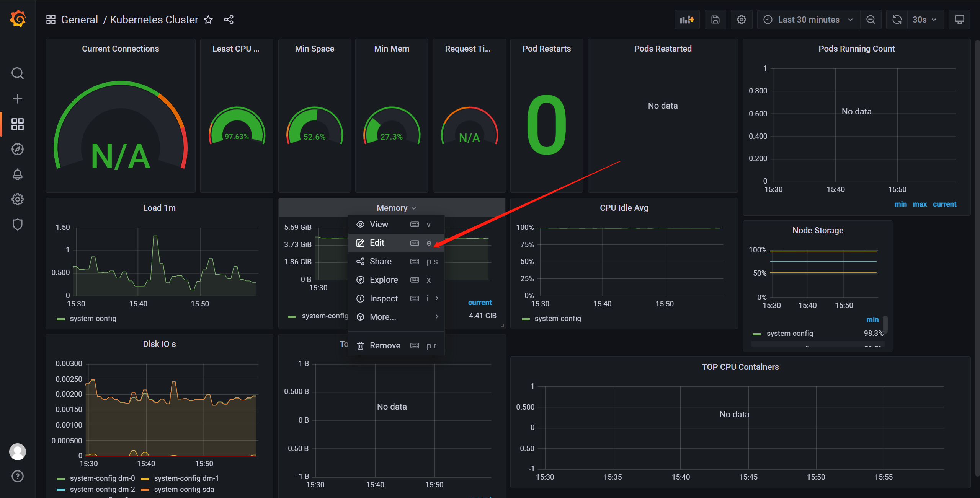
Task: Mark dashboard as favorite with star
Action: click(208, 20)
